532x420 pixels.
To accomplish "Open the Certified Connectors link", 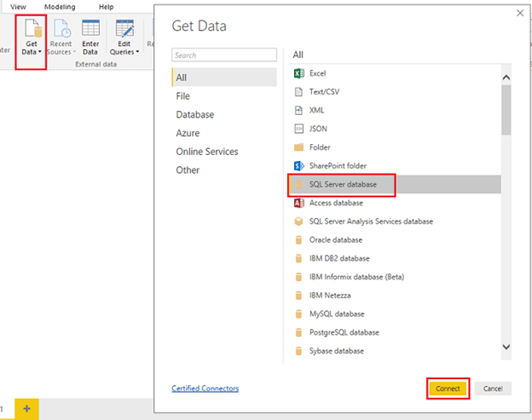I will point(205,388).
